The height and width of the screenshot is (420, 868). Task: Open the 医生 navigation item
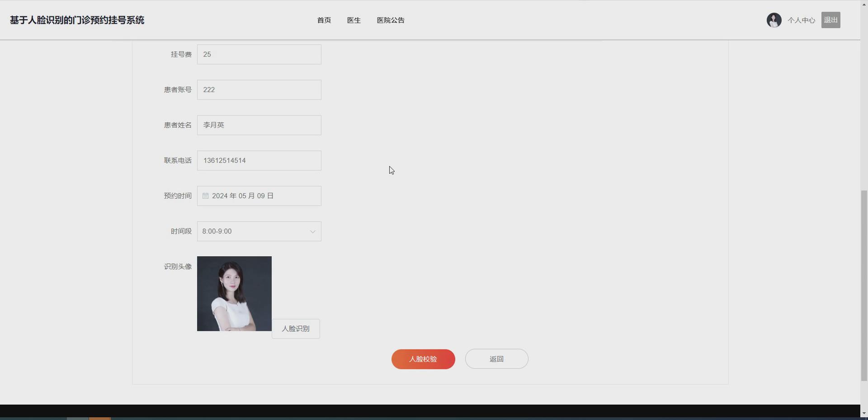pos(354,20)
